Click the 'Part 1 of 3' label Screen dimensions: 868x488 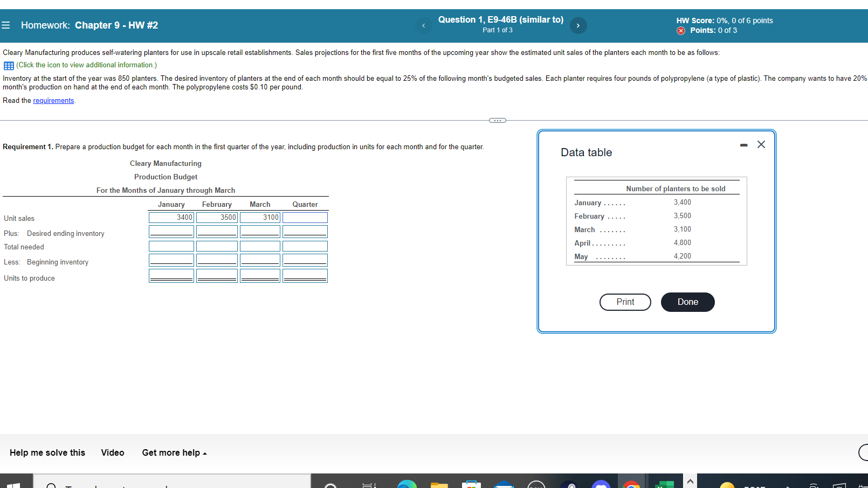(x=498, y=30)
